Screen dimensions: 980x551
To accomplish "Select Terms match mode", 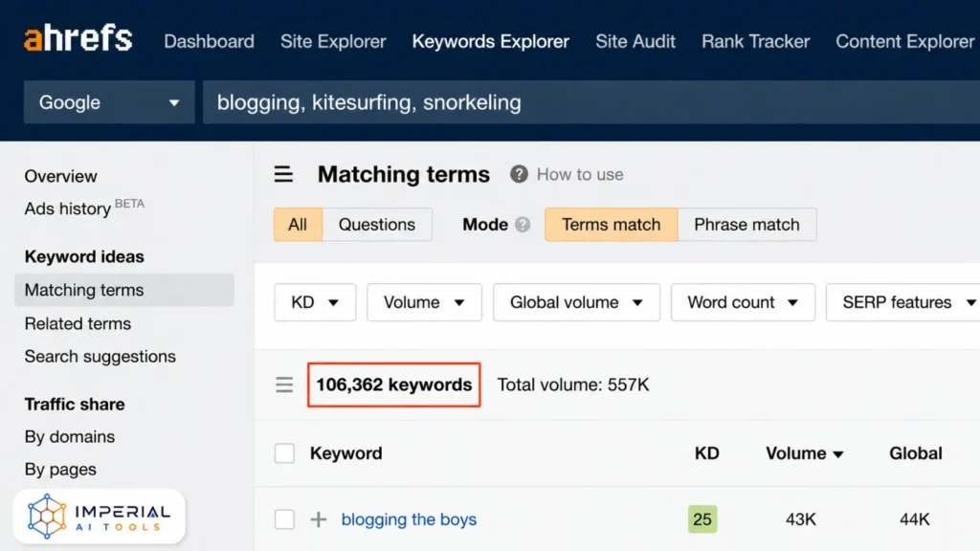I will (x=612, y=224).
